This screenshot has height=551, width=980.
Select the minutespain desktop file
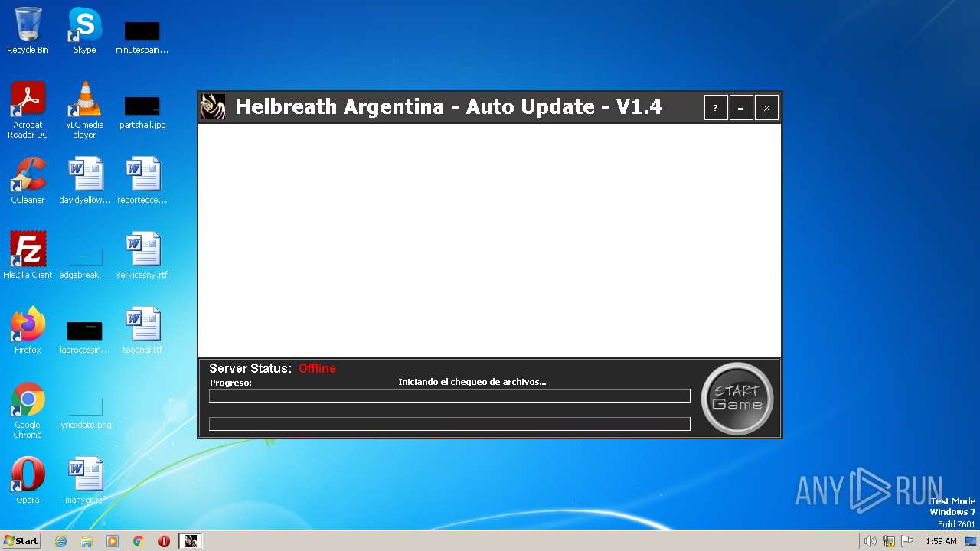coord(142,37)
